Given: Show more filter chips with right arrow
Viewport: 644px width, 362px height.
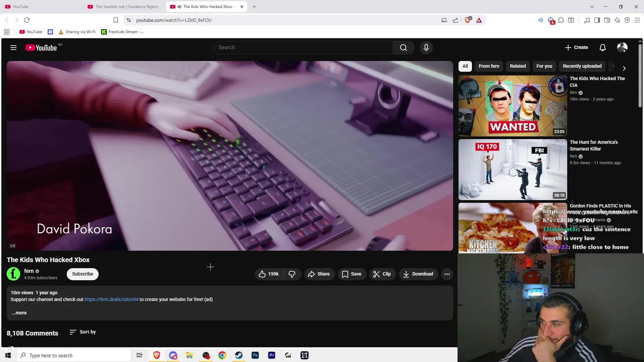Looking at the screenshot, I should (624, 68).
